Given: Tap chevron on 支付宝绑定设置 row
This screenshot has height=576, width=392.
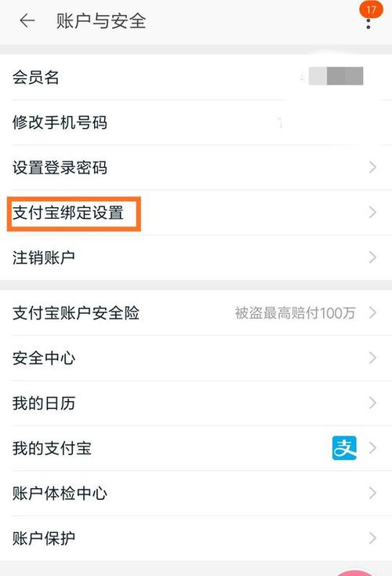Looking at the screenshot, I should pos(372,213).
